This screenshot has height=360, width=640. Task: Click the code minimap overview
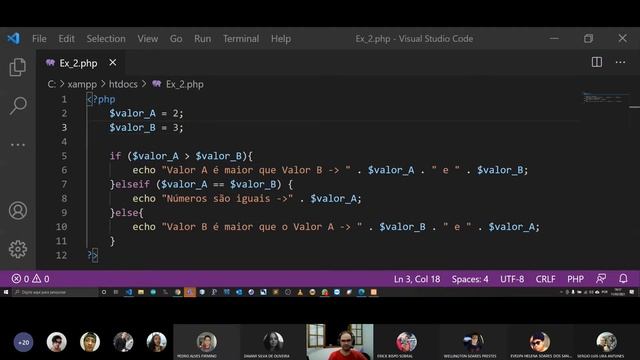605,98
